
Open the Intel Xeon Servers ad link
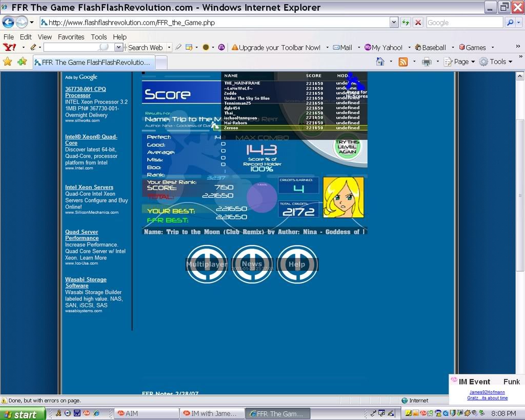pos(89,187)
